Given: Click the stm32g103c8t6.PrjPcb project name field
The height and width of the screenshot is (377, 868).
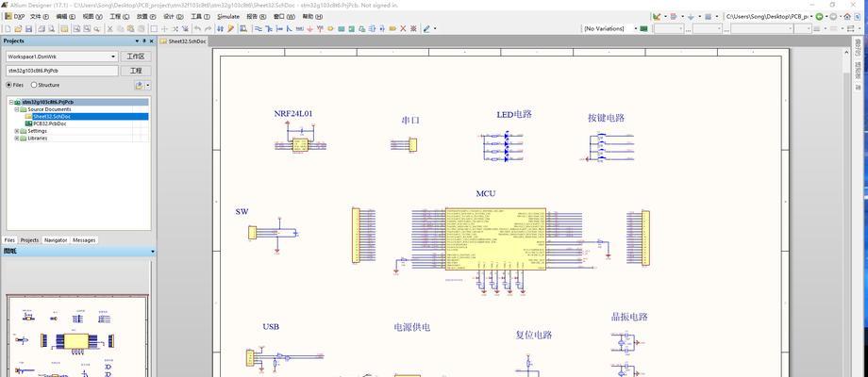Looking at the screenshot, I should click(62, 71).
